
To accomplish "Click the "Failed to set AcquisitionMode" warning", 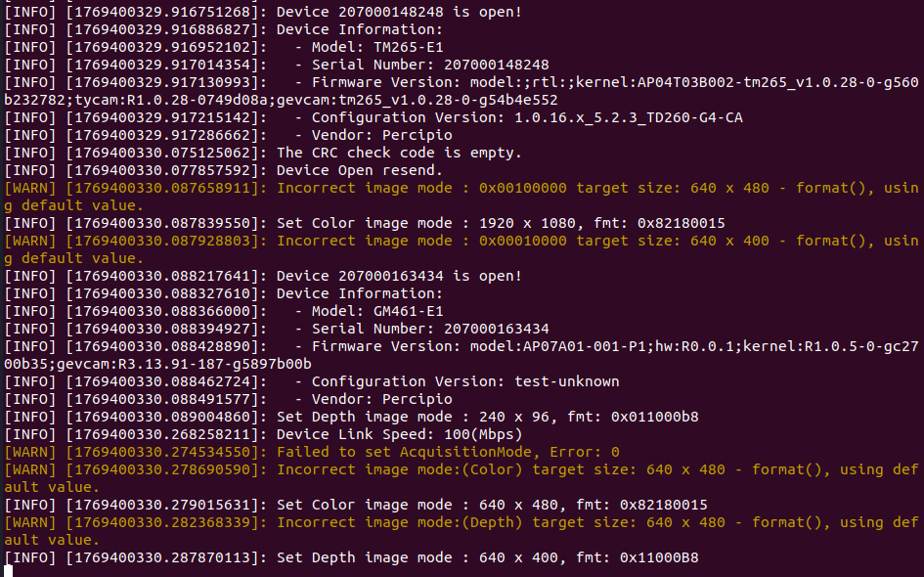I will click(x=448, y=452).
